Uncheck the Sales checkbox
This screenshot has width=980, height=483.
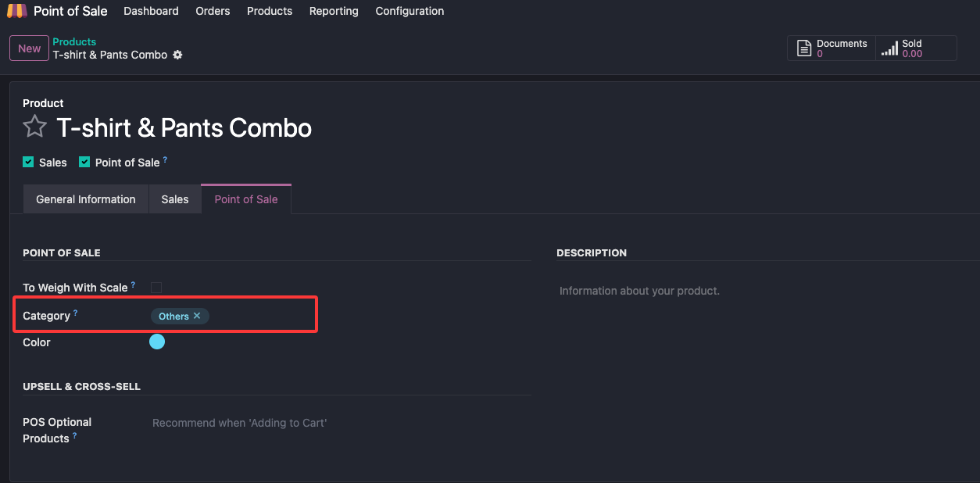click(28, 163)
